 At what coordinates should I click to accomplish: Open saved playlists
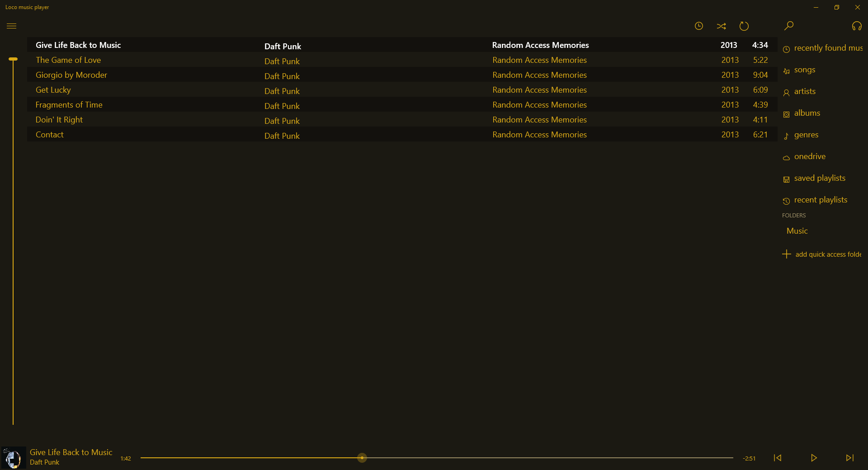coord(820,178)
